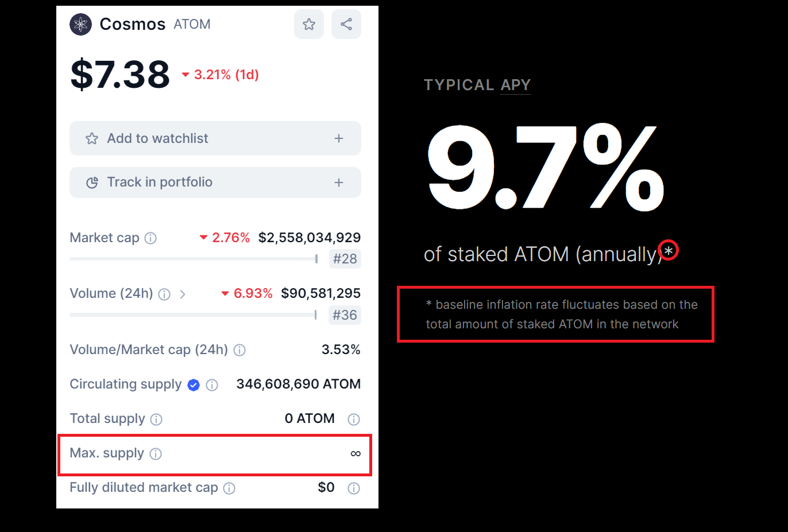The height and width of the screenshot is (532, 788).
Task: Click the Add to watchlist button
Action: [215, 138]
